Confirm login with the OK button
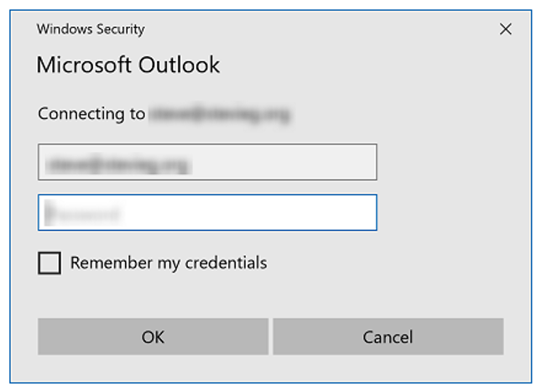542x392 pixels. click(154, 337)
